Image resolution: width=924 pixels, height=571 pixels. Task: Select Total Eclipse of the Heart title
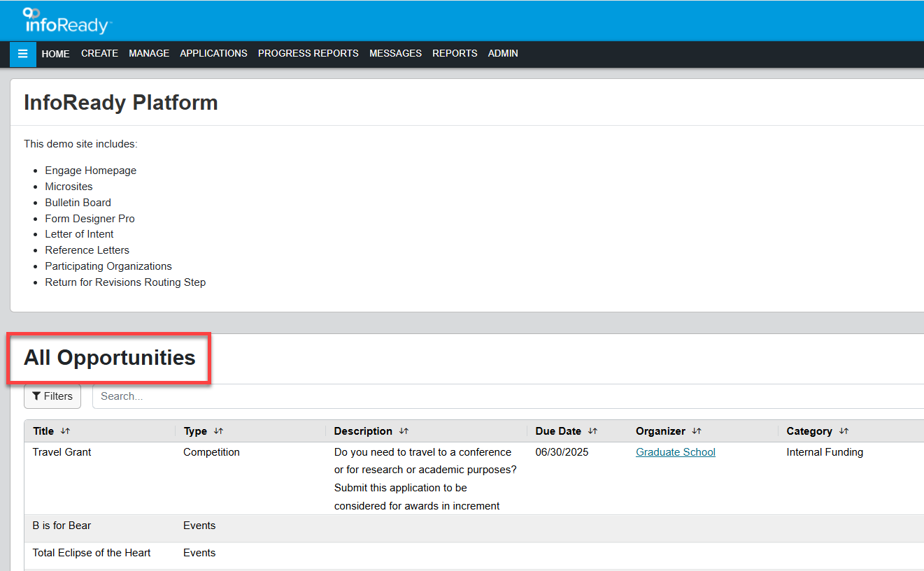pos(92,553)
